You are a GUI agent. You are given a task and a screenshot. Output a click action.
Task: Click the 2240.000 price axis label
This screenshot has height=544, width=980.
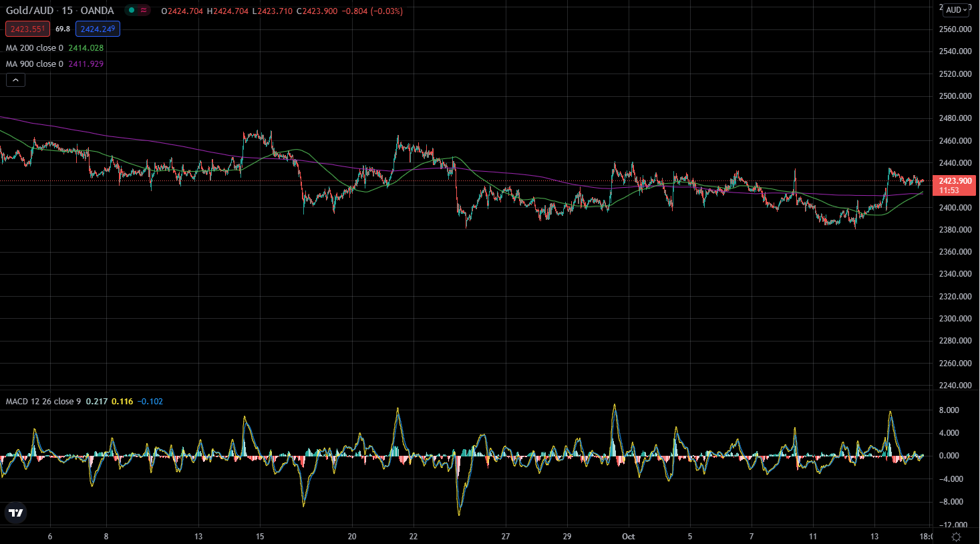955,386
